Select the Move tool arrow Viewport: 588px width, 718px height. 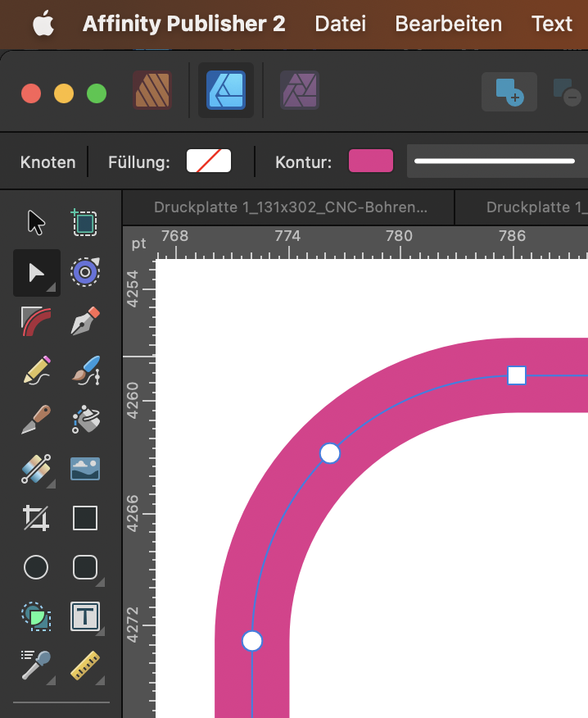pyautogui.click(x=36, y=223)
